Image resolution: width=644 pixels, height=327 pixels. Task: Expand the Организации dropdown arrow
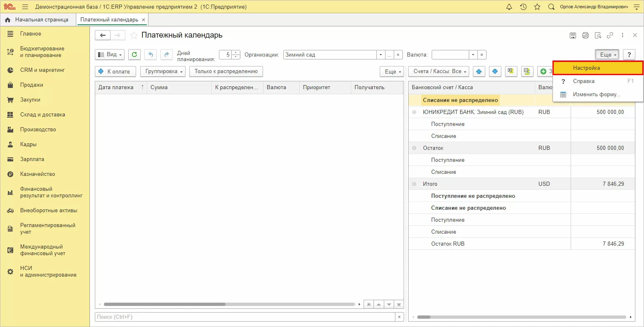[380, 54]
